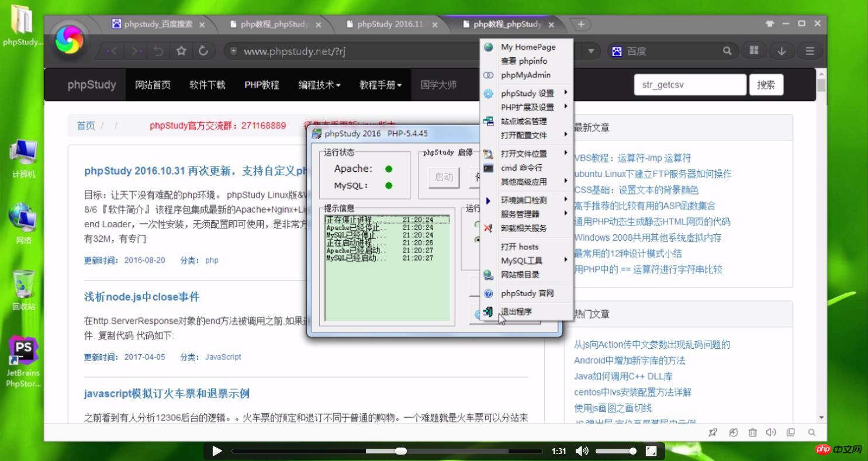
Task: Visit phpStudy 官网 menu entry
Action: [526, 293]
